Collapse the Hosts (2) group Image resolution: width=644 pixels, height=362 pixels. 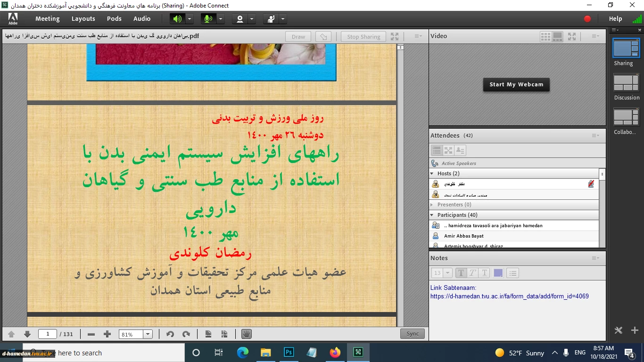click(x=432, y=173)
